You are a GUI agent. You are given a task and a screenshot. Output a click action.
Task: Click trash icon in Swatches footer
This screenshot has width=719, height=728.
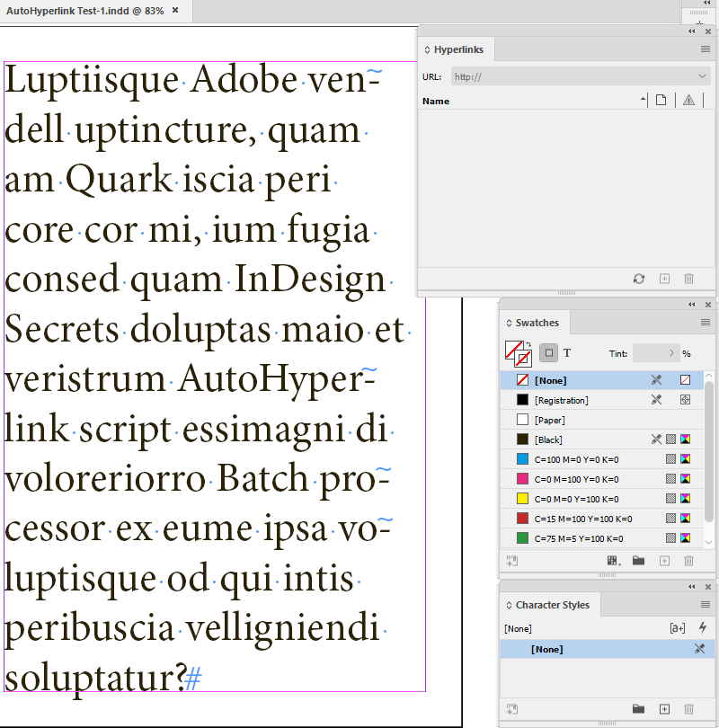point(688,561)
